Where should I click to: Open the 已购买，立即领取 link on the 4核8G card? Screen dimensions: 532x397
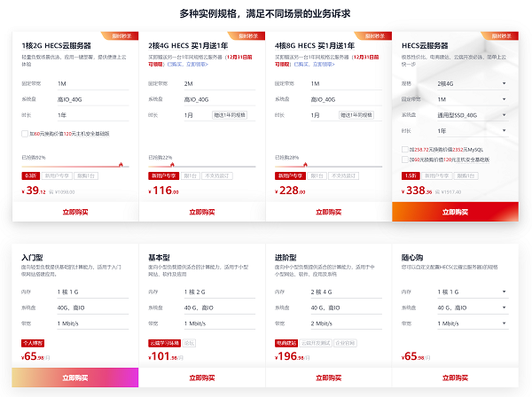pos(314,64)
